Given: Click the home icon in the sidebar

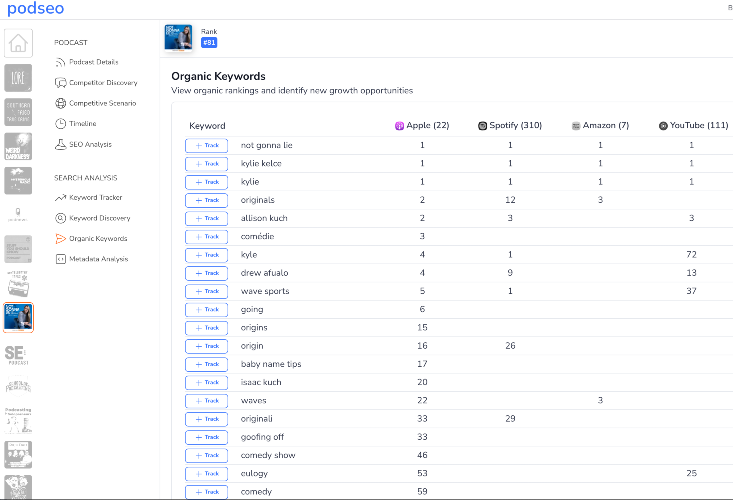Looking at the screenshot, I should point(18,43).
